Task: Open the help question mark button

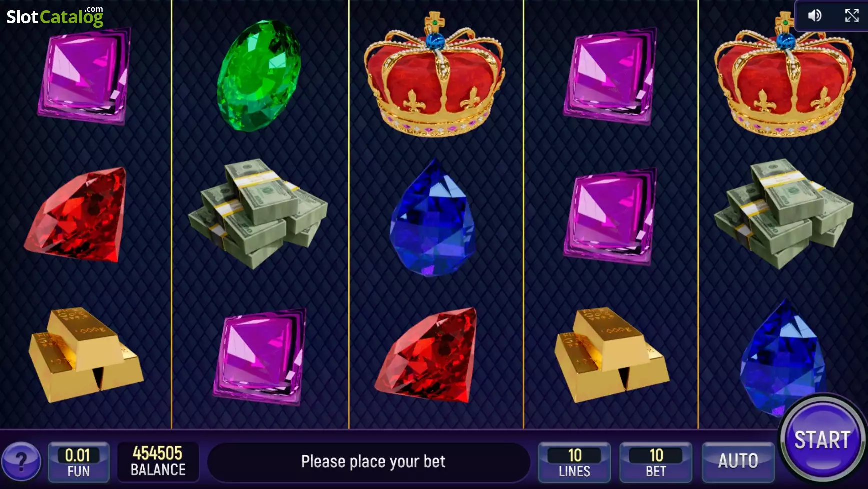Action: [21, 461]
